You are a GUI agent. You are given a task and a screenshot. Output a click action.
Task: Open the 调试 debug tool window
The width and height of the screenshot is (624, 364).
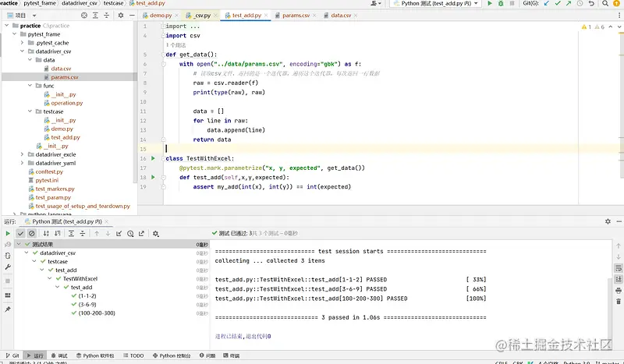tap(60, 355)
